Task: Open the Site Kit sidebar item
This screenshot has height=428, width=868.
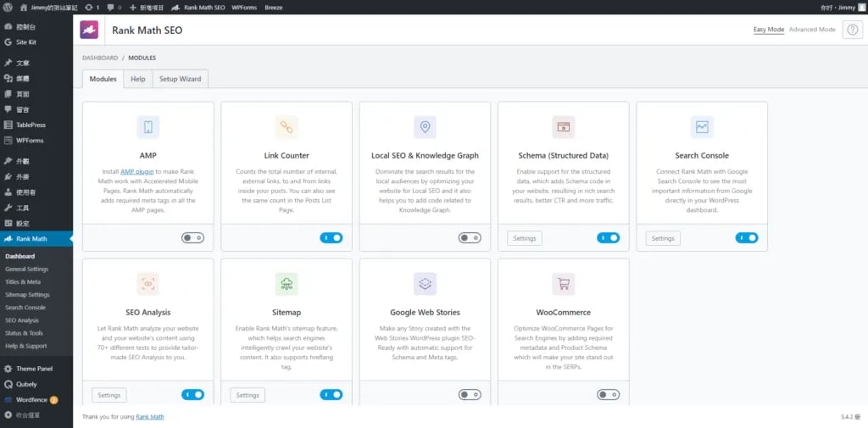Action: (36, 42)
